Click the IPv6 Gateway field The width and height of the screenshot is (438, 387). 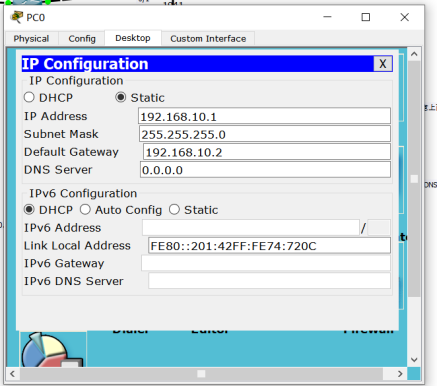(266, 263)
